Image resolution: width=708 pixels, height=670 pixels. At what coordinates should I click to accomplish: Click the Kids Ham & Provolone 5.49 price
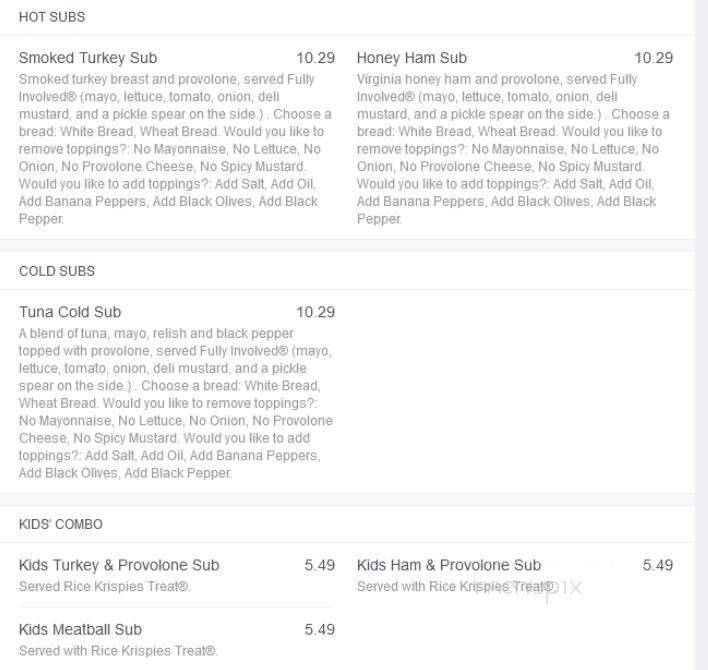(657, 565)
